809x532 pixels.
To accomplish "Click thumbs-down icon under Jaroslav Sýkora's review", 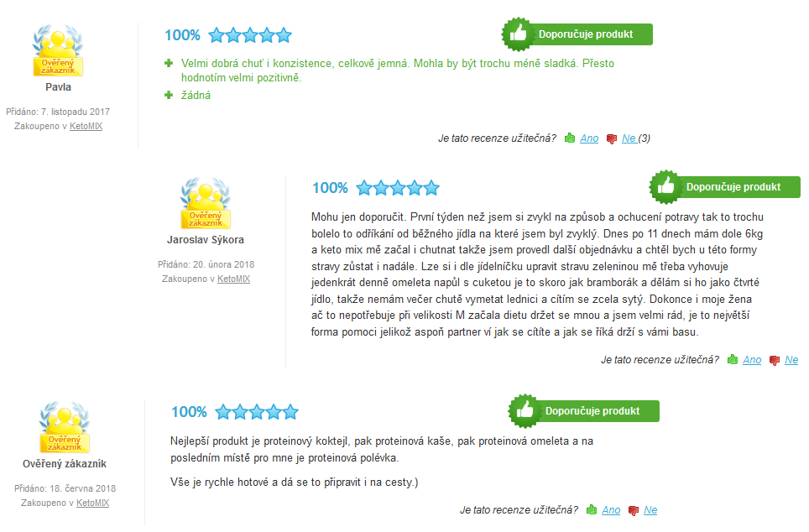I will point(775,361).
